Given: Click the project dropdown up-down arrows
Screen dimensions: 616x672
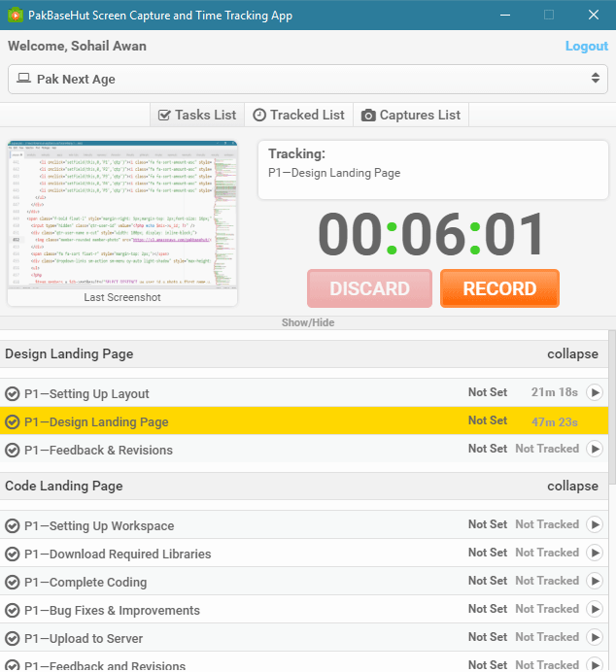Looking at the screenshot, I should click(x=596, y=78).
